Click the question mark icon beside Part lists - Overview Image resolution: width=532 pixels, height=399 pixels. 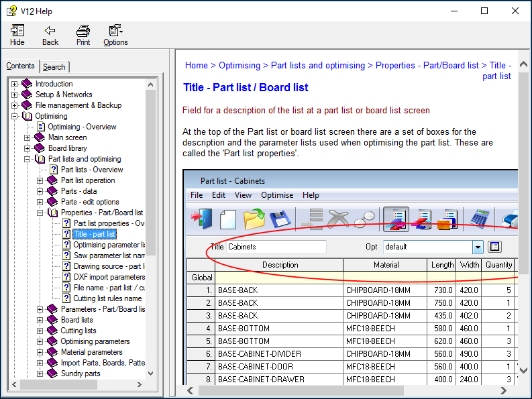54,169
